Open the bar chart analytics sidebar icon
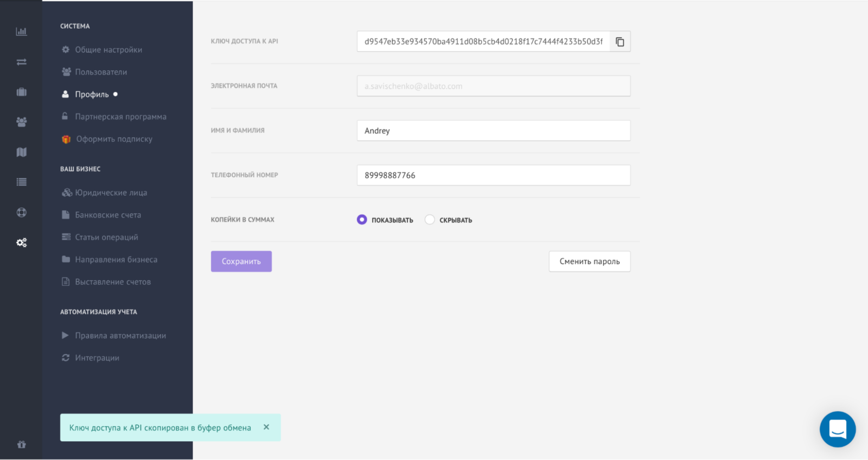Image resolution: width=868 pixels, height=460 pixels. pos(21,31)
